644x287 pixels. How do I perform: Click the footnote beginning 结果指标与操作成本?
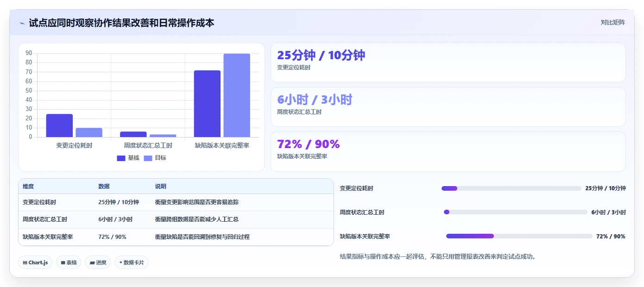coord(438,256)
